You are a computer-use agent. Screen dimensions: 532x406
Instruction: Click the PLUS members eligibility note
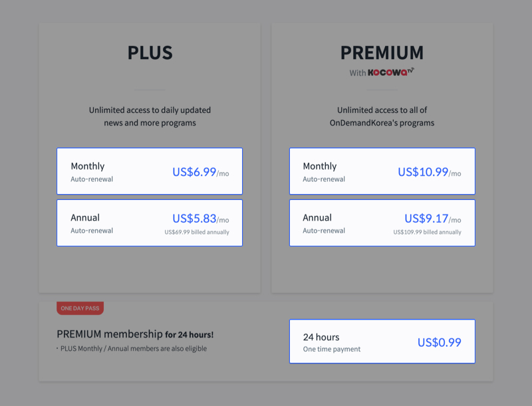tap(132, 349)
